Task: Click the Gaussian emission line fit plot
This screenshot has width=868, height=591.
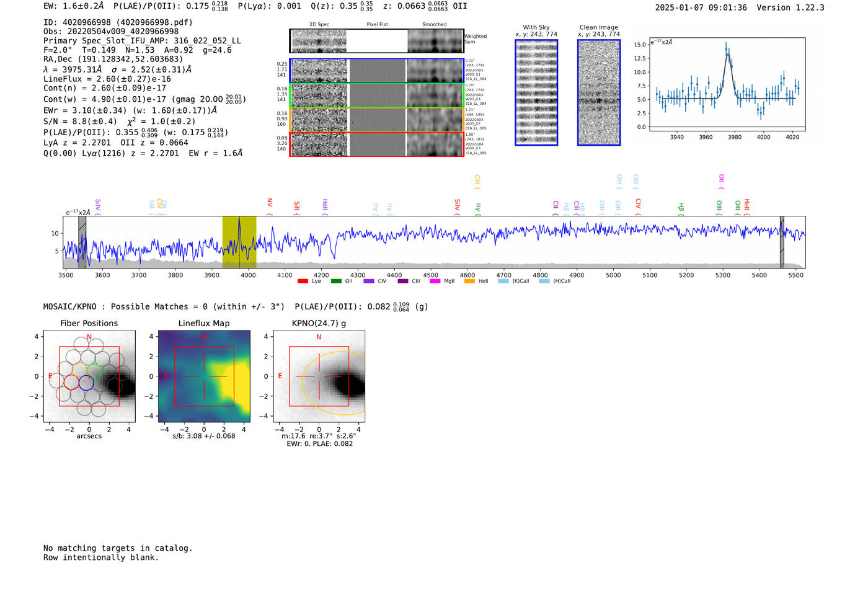Action: [x=727, y=85]
